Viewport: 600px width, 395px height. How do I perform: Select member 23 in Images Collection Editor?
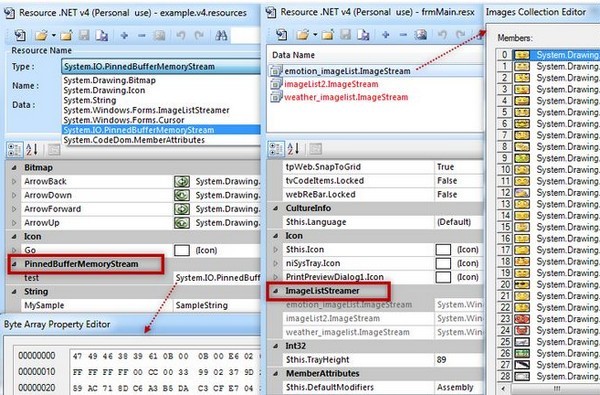(548, 319)
